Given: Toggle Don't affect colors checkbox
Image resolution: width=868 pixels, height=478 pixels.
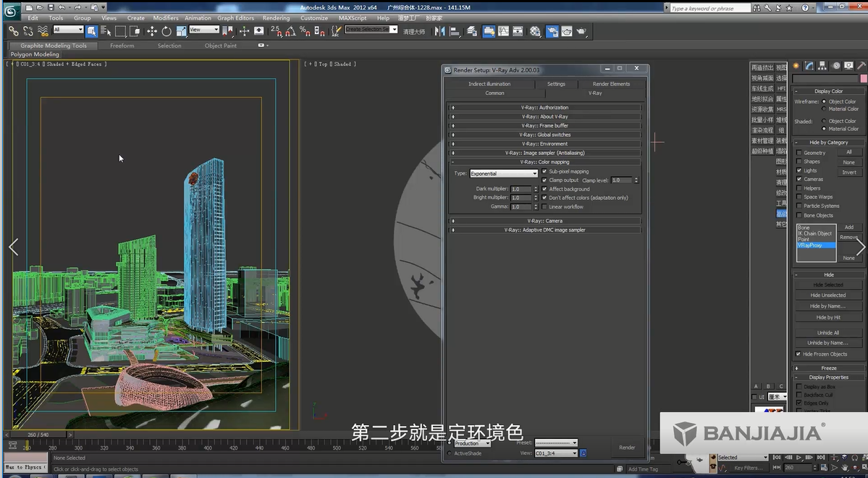Looking at the screenshot, I should pos(544,198).
